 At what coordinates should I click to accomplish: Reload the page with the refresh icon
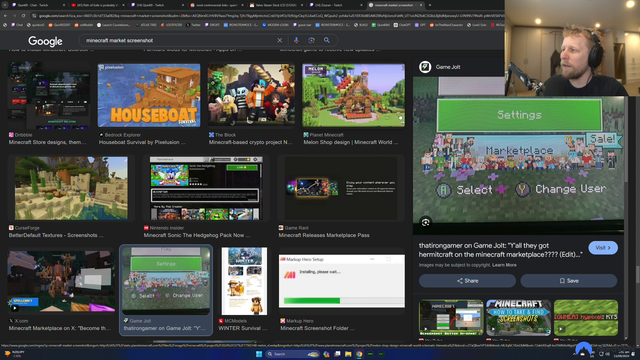pos(24,16)
